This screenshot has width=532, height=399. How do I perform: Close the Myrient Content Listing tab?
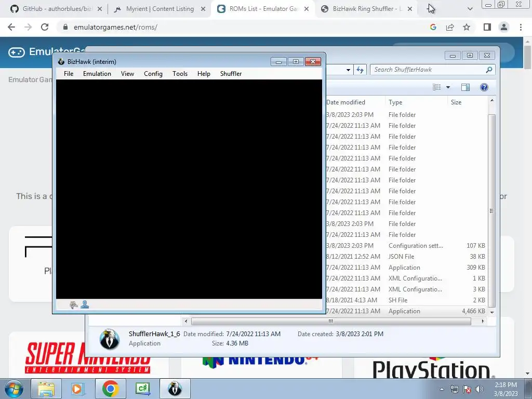203,9
